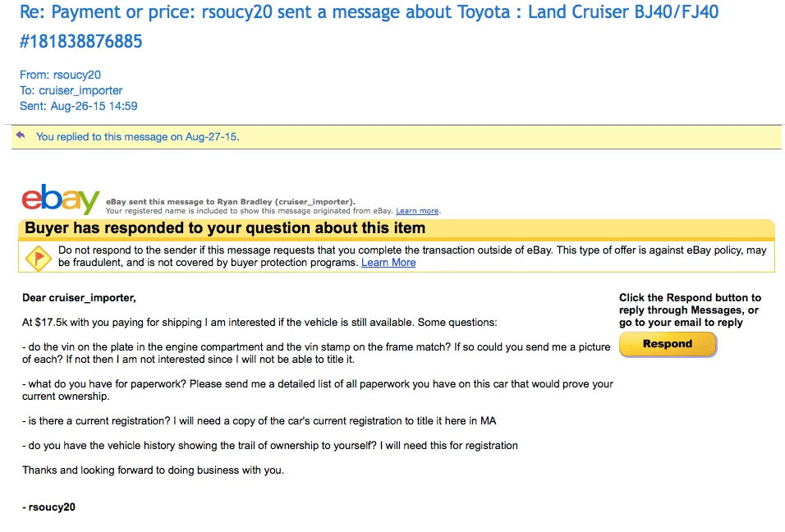Click the paragraph asking about vin plate match
The height and width of the screenshot is (532, 785).
tap(316, 353)
